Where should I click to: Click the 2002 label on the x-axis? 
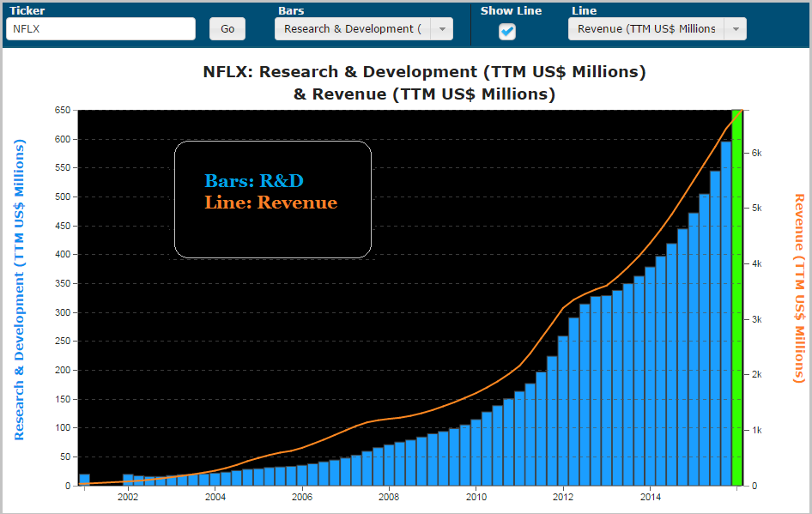tap(128, 497)
